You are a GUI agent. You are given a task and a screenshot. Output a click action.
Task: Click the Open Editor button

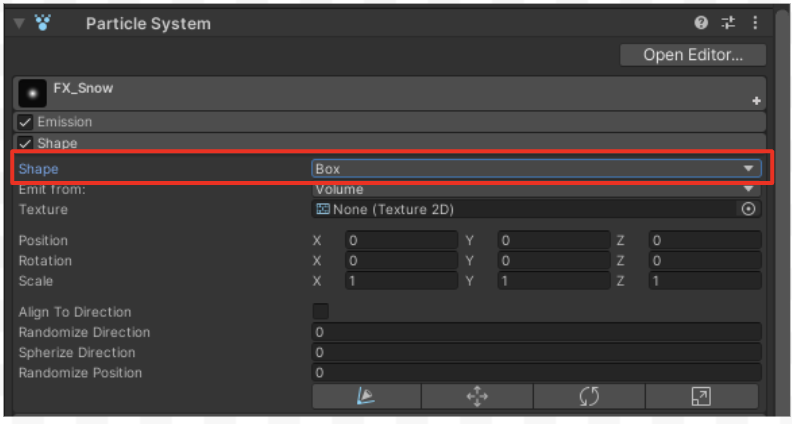(692, 55)
